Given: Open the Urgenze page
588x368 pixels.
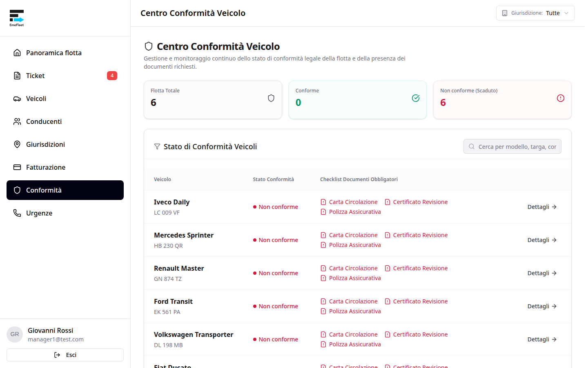Looking at the screenshot, I should click(x=65, y=213).
